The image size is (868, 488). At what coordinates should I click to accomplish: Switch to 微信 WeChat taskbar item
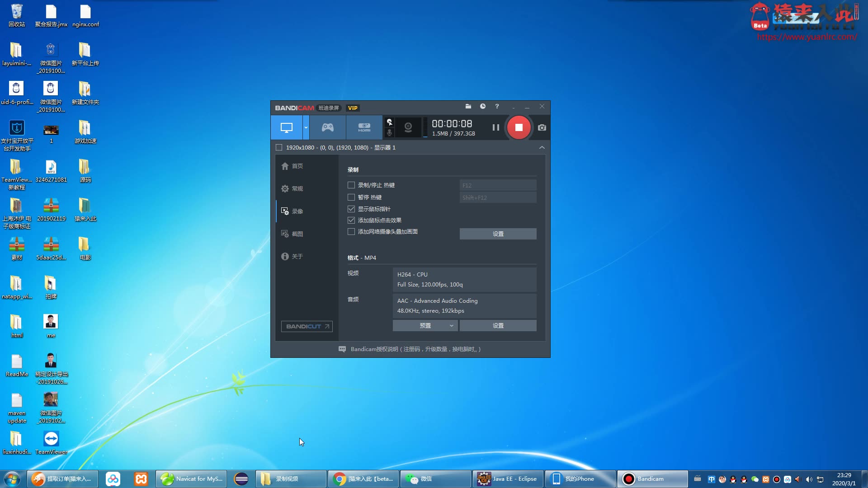coord(435,479)
